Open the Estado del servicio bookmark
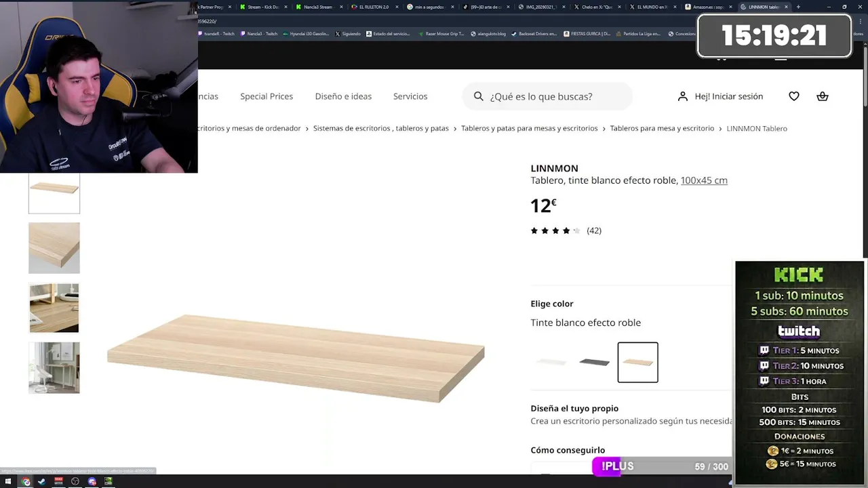 click(x=388, y=33)
